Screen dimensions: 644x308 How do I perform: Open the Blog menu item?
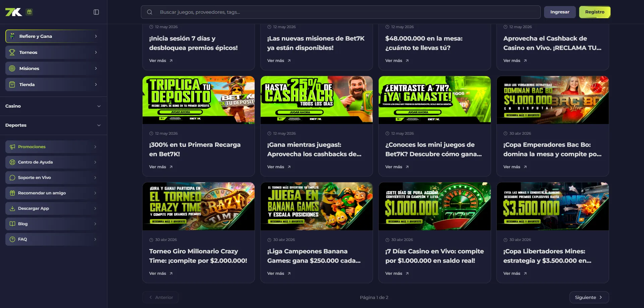[x=53, y=224]
